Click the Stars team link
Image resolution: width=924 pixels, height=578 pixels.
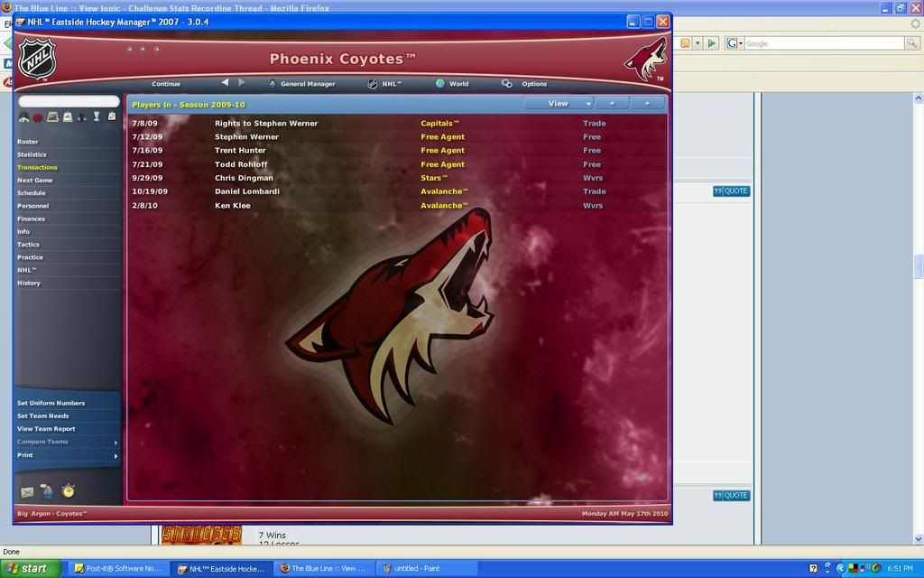point(434,178)
